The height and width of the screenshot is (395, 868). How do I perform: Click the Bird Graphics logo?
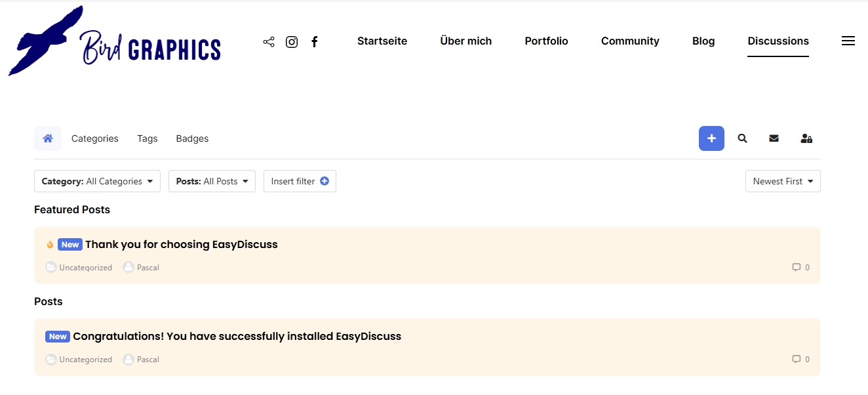tap(115, 43)
